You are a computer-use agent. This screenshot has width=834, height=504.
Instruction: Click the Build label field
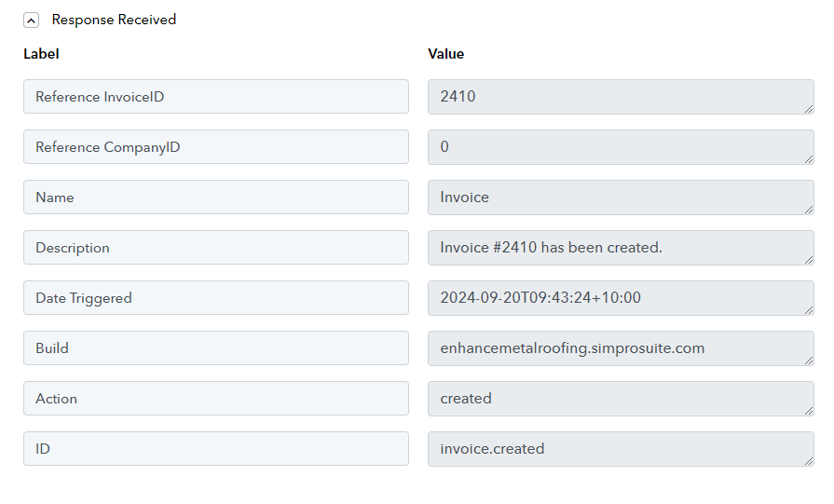(x=216, y=347)
